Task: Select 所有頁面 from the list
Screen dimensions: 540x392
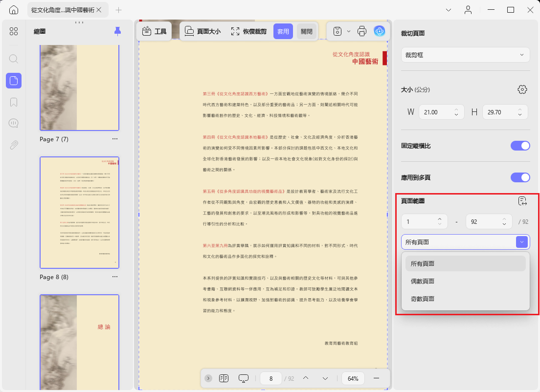Action: (465, 263)
